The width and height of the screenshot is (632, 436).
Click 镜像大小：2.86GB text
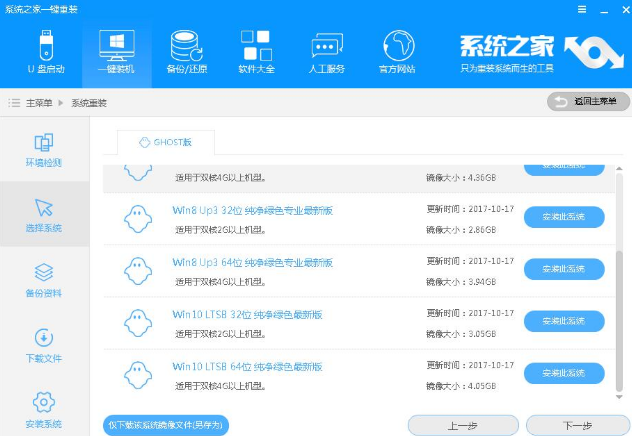click(x=461, y=230)
